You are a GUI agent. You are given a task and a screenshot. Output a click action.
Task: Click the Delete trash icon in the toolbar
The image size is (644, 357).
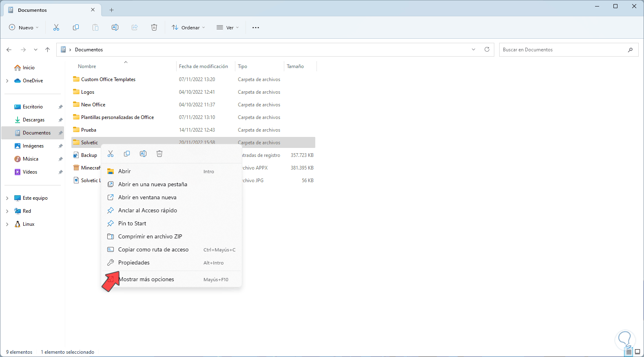[x=154, y=27]
